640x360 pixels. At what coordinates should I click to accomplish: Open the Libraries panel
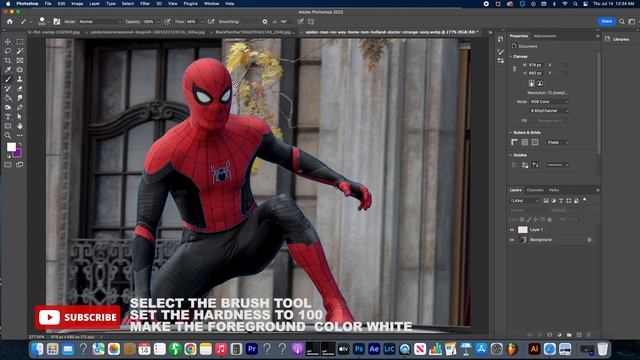[617, 39]
